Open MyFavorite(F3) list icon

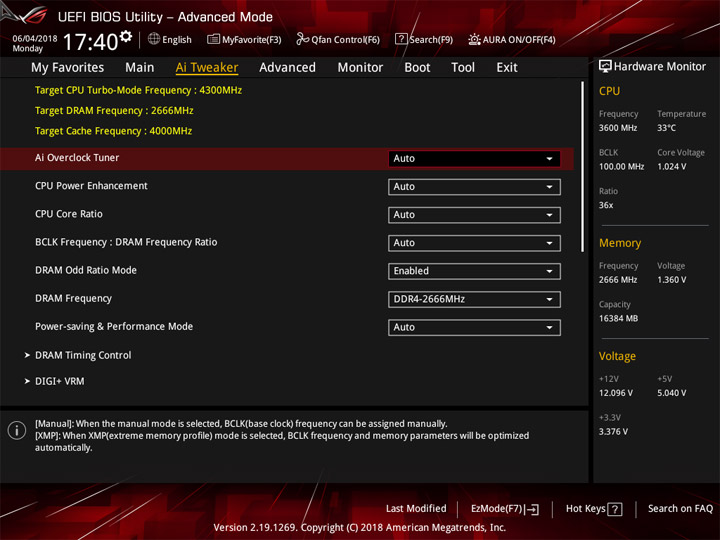click(213, 39)
